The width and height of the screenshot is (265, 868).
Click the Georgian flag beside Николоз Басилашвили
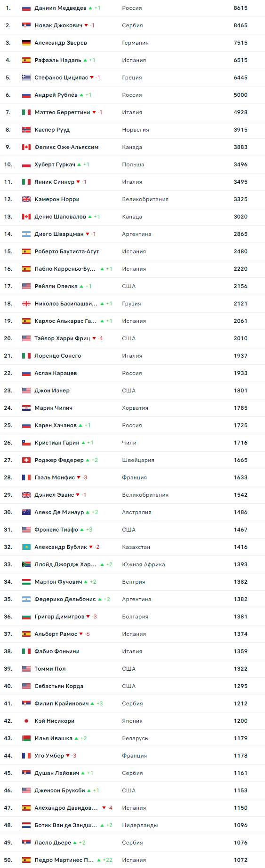tap(26, 304)
